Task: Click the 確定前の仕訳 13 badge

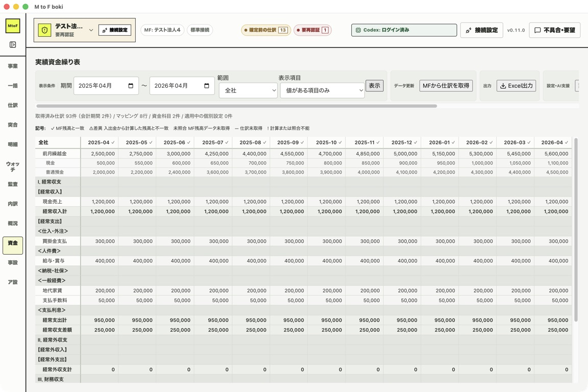Action: 266,30
